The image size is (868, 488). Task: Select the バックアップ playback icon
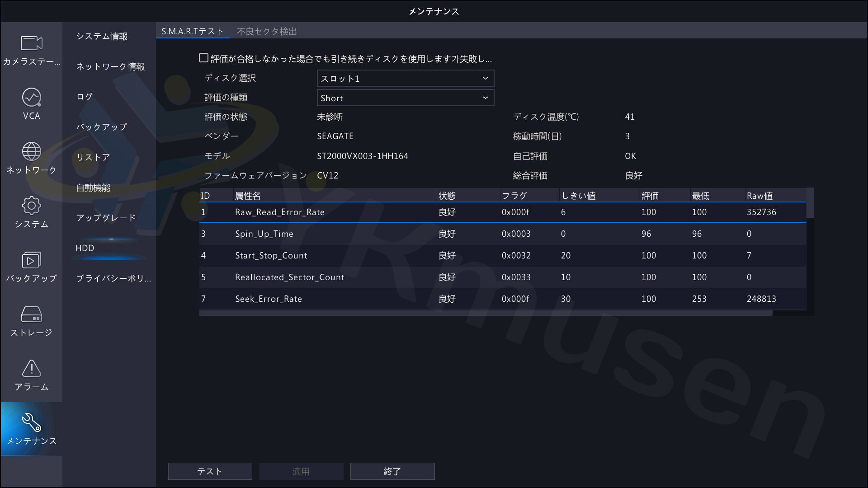[x=31, y=266]
